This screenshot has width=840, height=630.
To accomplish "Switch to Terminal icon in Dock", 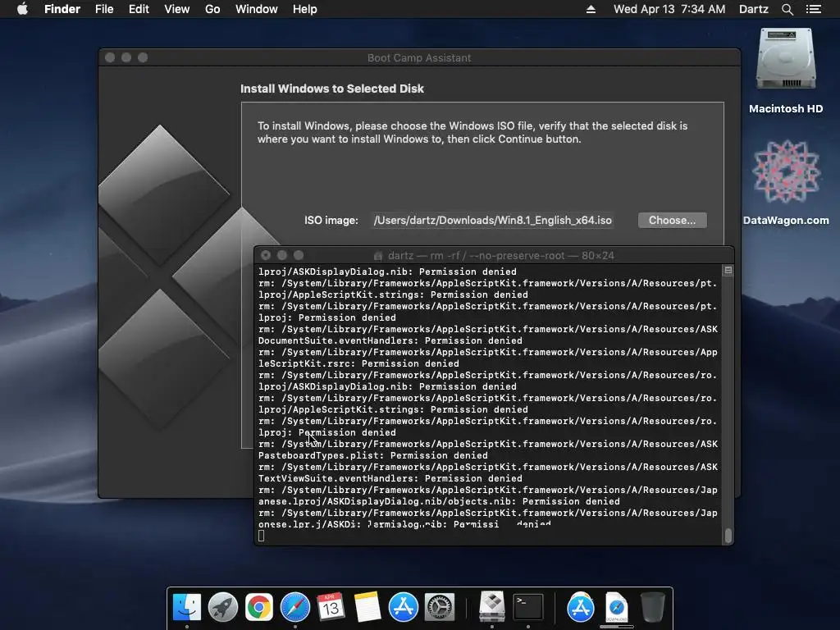I will (528, 607).
